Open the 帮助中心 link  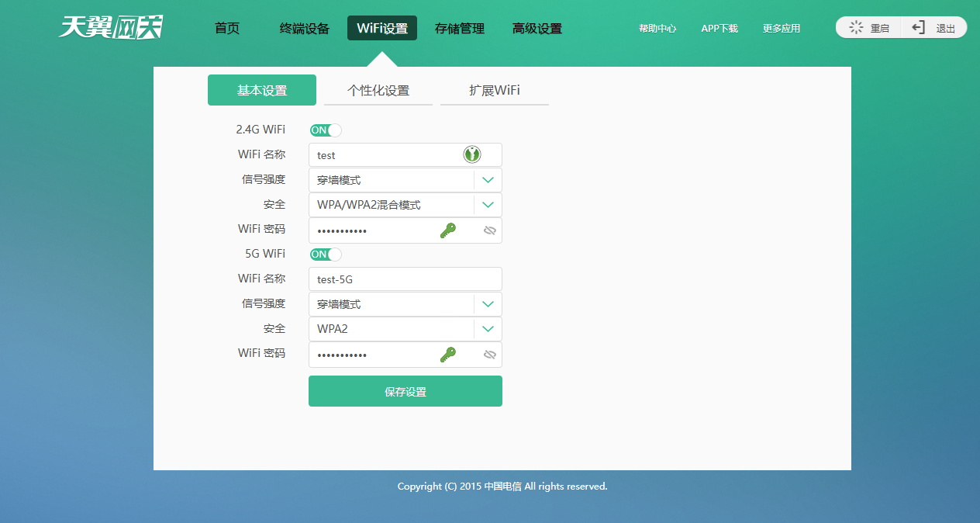(657, 28)
